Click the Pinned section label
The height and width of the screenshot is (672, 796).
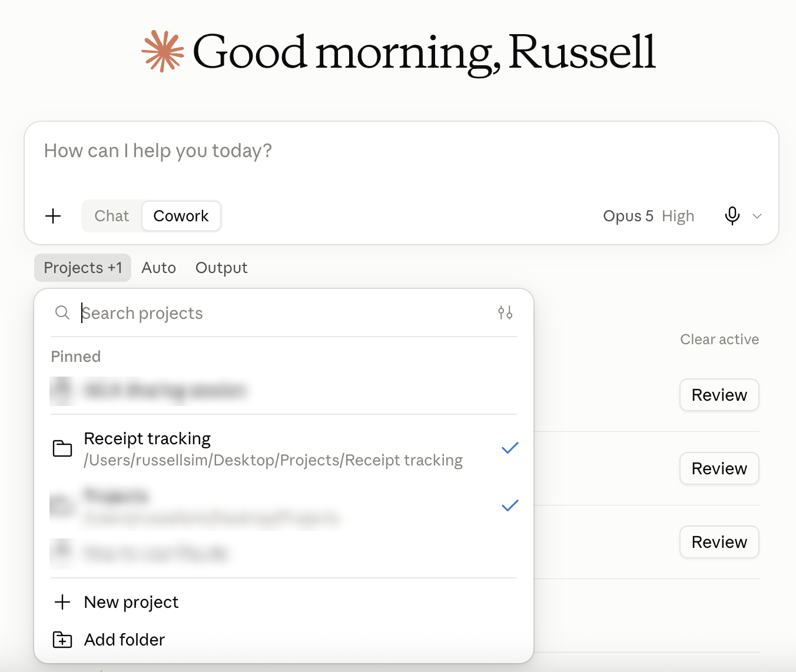[75, 357]
